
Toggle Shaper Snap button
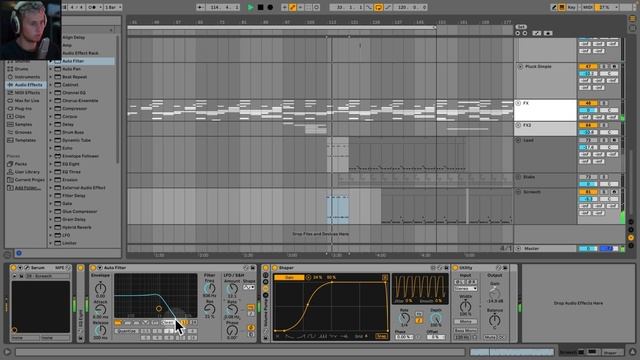[382, 336]
